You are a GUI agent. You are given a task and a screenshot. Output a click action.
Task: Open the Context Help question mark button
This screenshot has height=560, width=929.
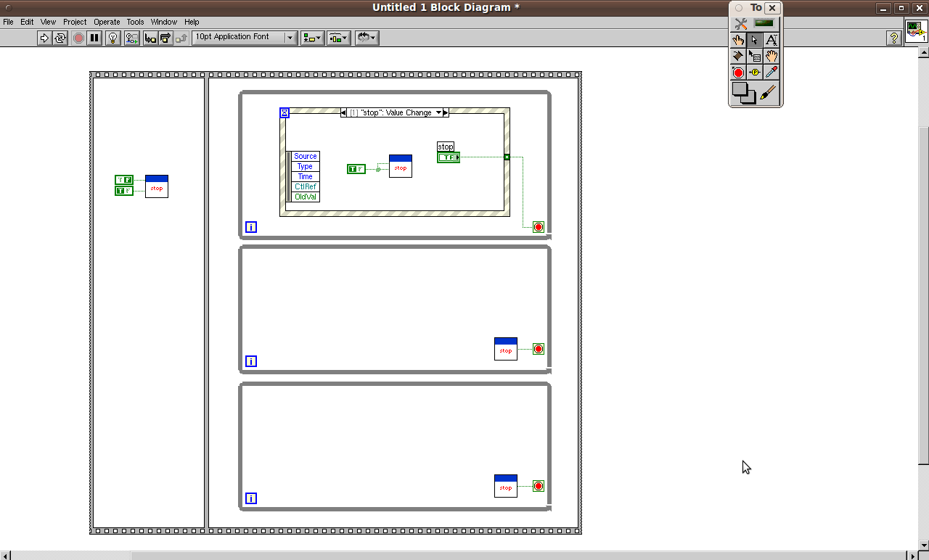point(894,38)
